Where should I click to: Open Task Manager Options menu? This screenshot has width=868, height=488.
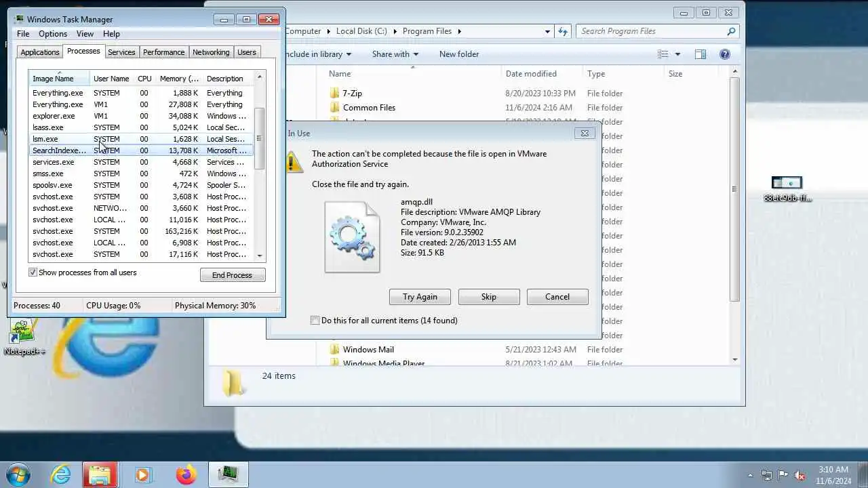tap(53, 34)
